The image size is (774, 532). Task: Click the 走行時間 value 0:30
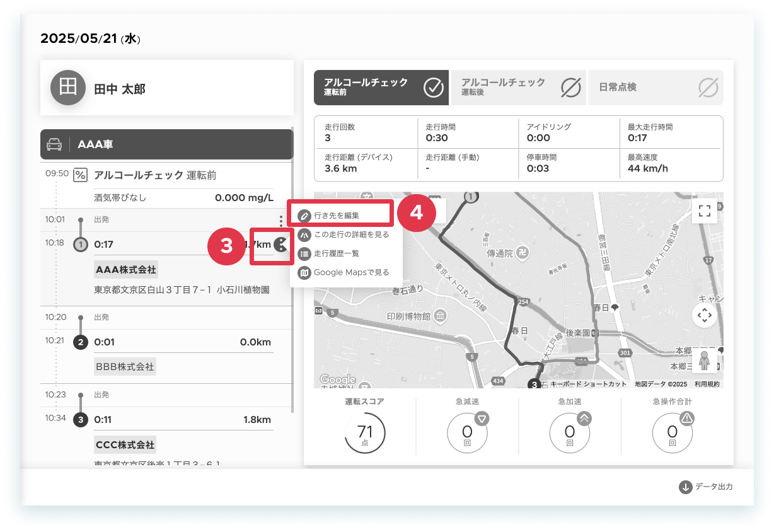tap(437, 138)
